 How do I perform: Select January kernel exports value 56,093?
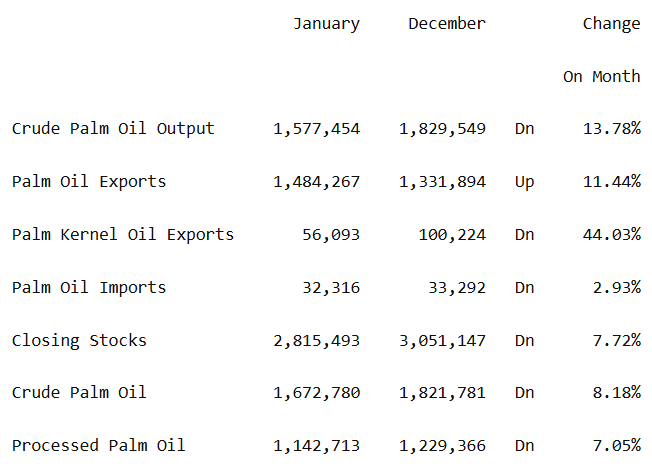coord(331,235)
